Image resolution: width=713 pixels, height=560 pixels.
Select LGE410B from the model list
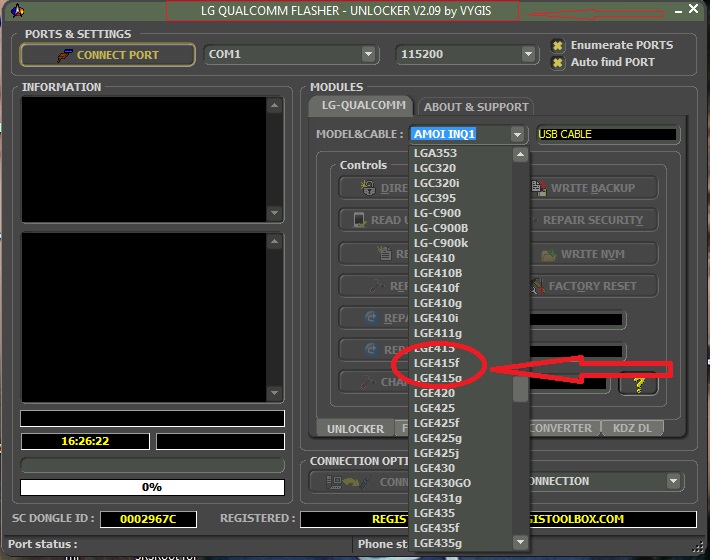click(460, 273)
